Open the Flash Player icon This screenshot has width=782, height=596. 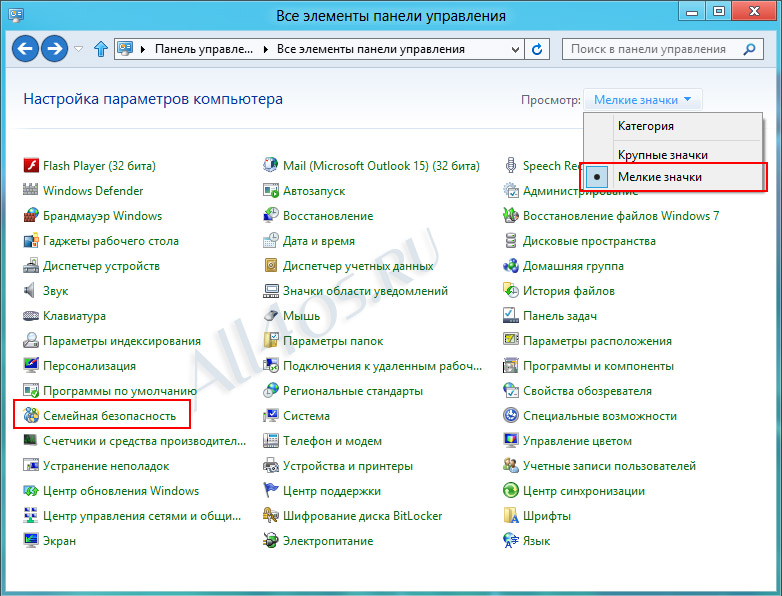click(x=31, y=165)
